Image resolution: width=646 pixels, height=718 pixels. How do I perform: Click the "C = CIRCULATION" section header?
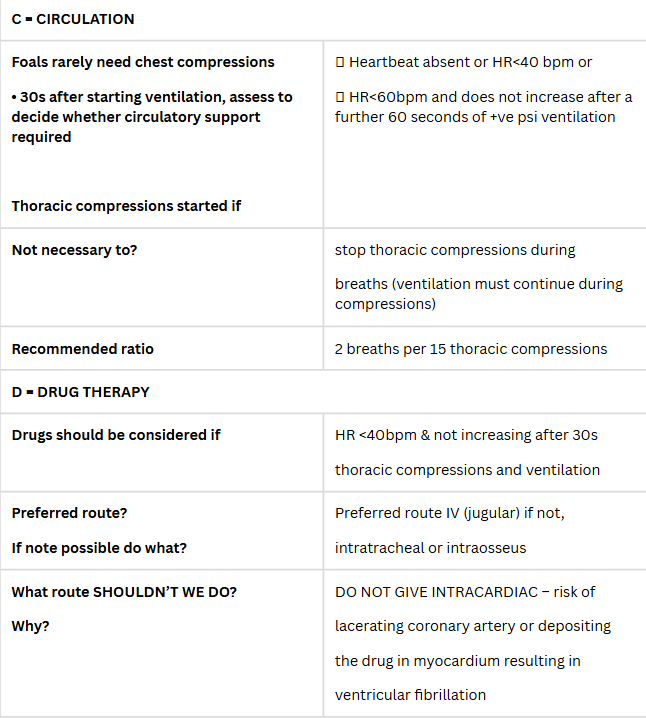pos(73,19)
